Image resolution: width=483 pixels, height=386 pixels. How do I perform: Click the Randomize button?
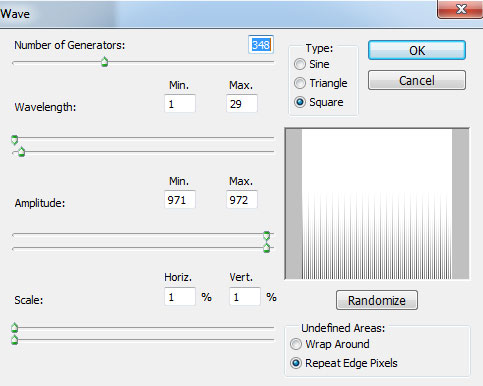(x=377, y=300)
